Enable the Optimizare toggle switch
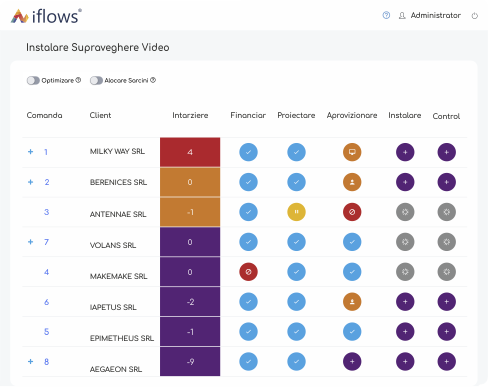The width and height of the screenshot is (488, 387). click(33, 81)
